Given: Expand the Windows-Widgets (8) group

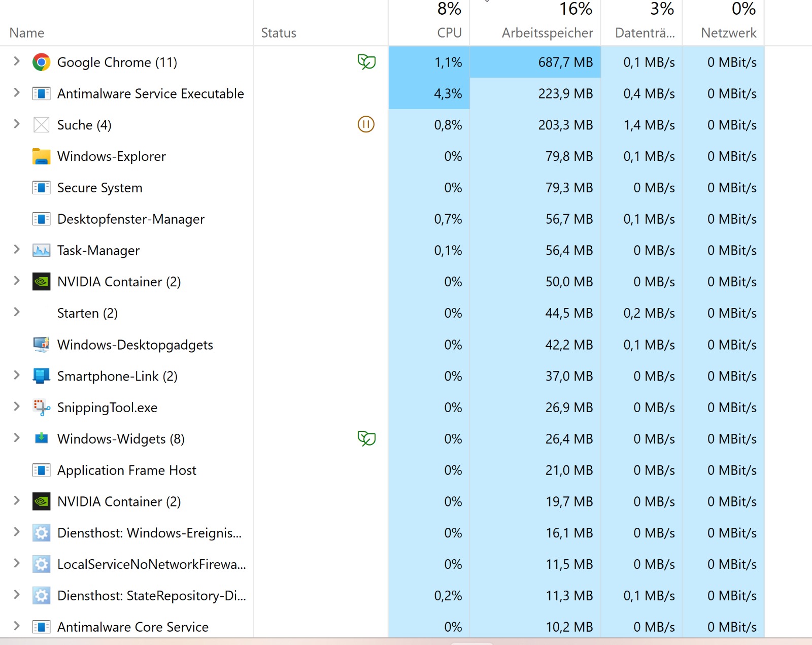Looking at the screenshot, I should [x=17, y=438].
